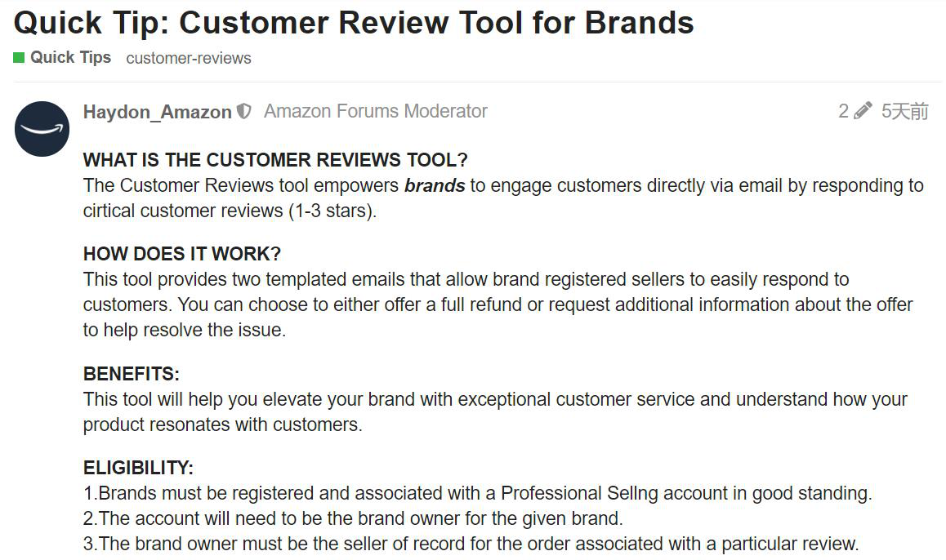The height and width of the screenshot is (560, 946).
Task: Click eligibility item 2 about brand owner
Action: pyautogui.click(x=353, y=518)
